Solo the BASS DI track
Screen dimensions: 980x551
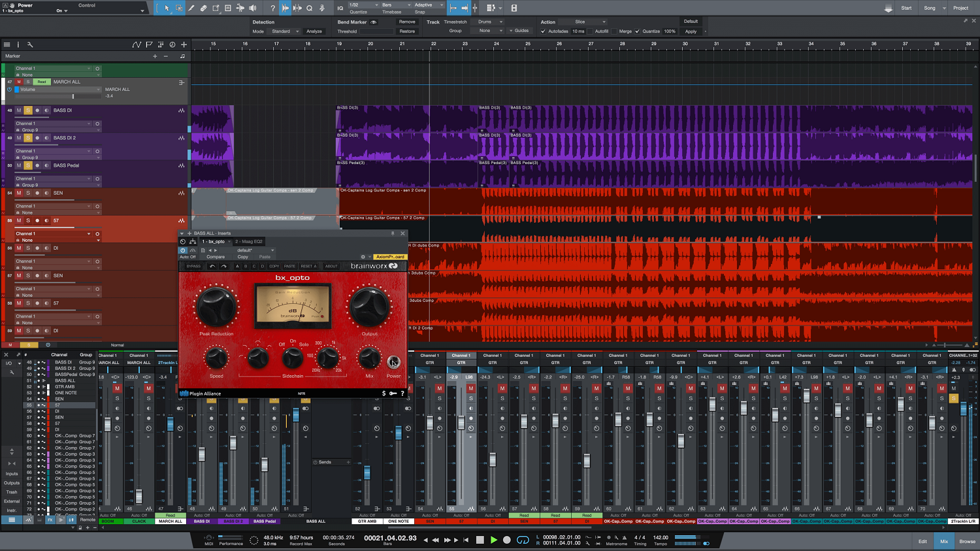pyautogui.click(x=28, y=110)
